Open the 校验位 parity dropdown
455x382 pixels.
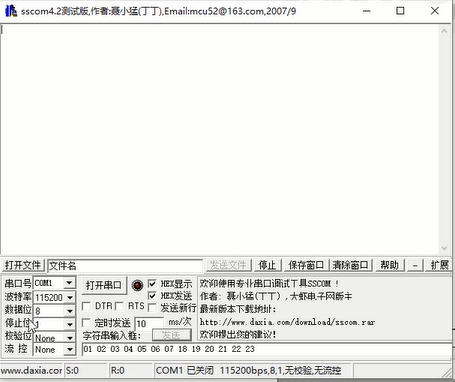(x=69, y=338)
